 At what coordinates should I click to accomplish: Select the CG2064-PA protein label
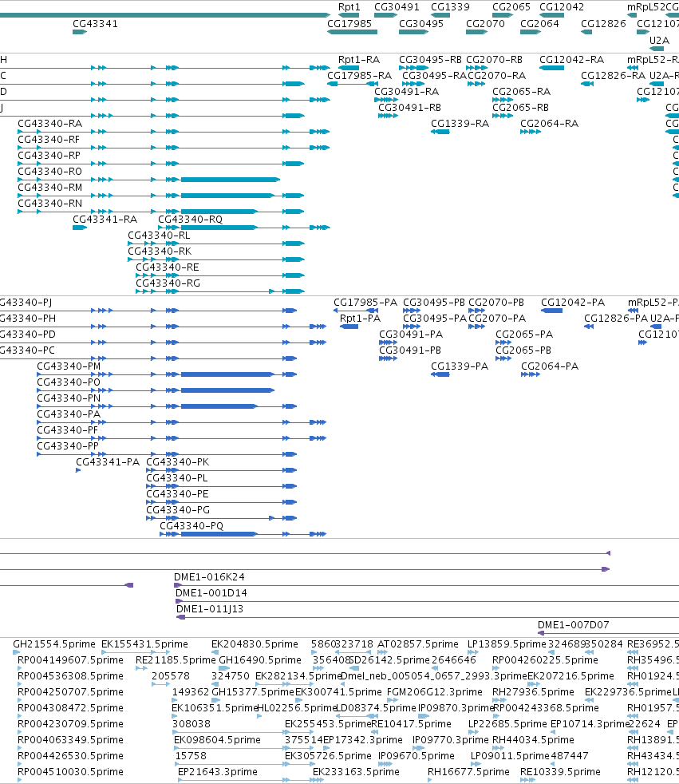tap(550, 366)
